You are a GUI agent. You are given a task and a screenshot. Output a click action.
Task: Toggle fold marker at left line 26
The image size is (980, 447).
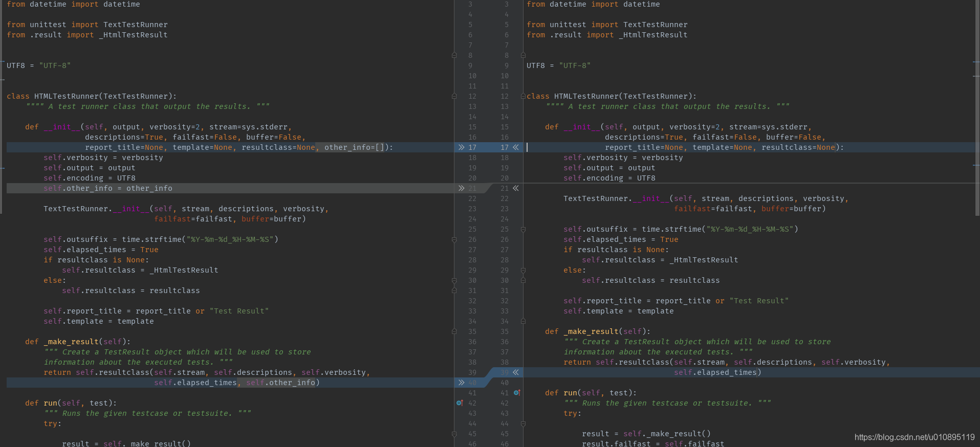click(x=454, y=239)
